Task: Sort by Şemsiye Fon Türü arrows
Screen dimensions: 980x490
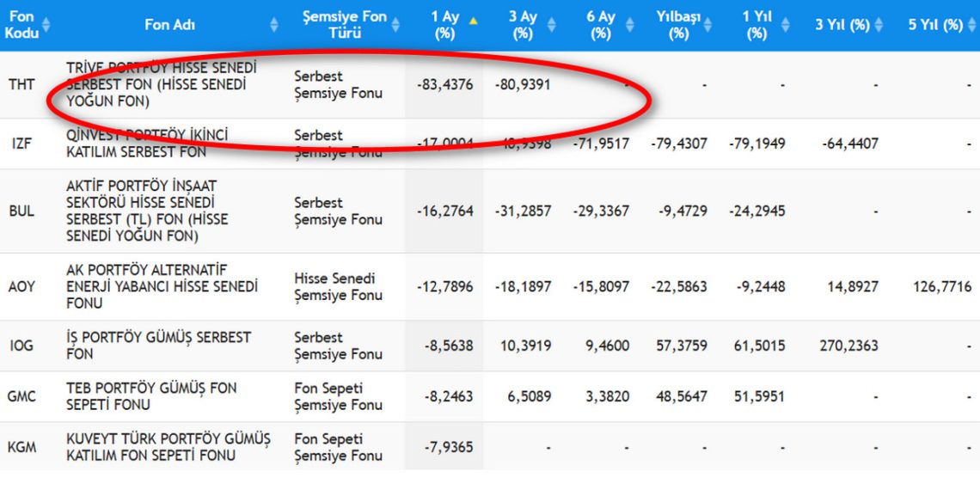Action: tap(395, 25)
